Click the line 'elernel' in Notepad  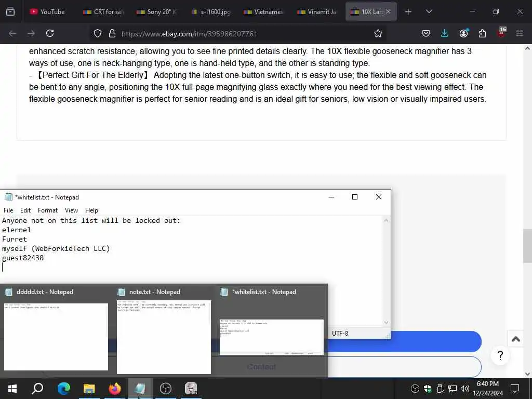[x=16, y=230]
